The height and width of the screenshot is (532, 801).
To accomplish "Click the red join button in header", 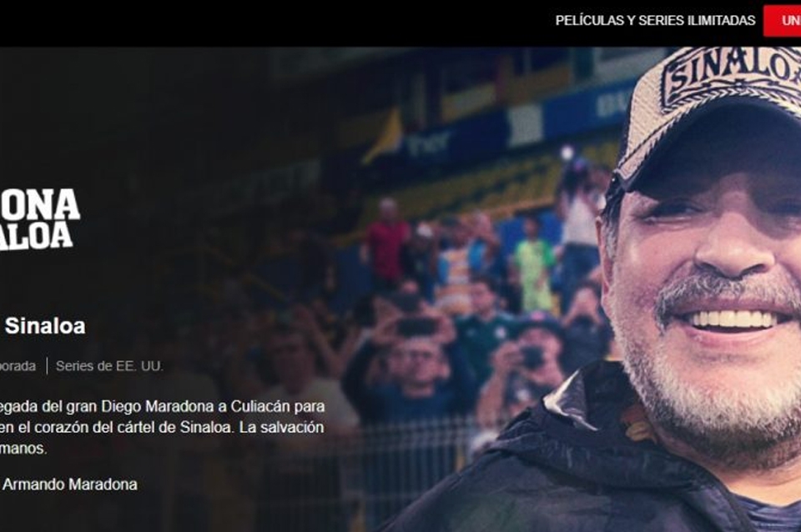I will click(782, 20).
